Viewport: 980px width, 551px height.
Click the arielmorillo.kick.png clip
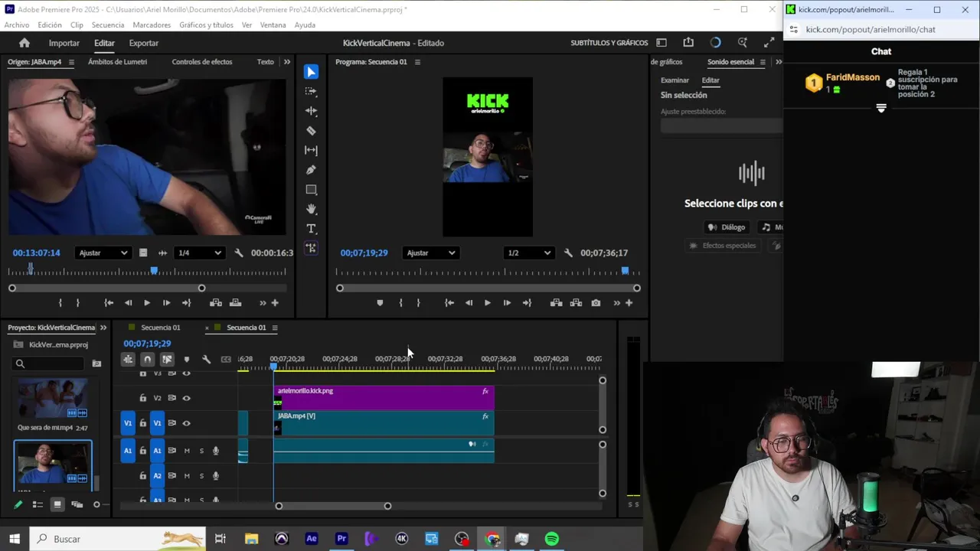click(384, 398)
